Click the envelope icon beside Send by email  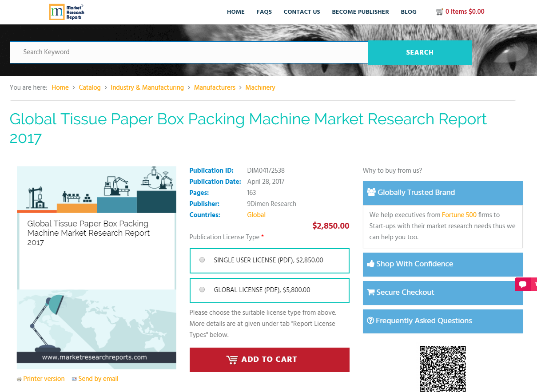pos(74,379)
